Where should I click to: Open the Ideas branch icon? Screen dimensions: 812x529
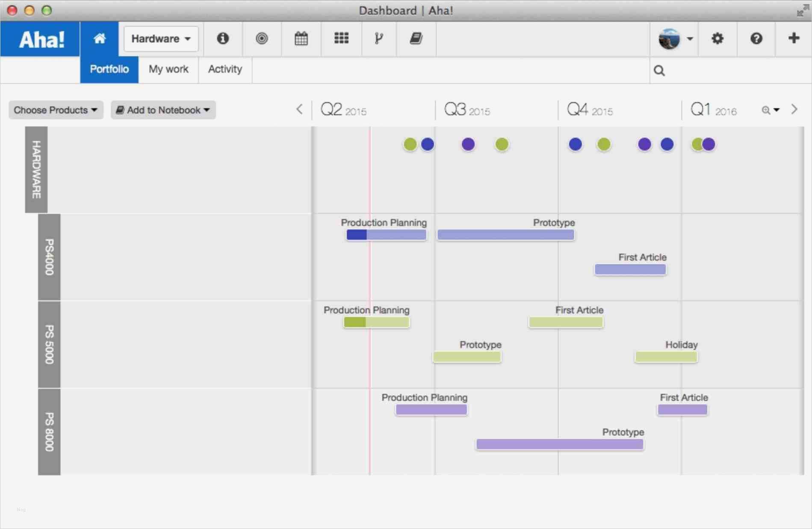pyautogui.click(x=378, y=39)
